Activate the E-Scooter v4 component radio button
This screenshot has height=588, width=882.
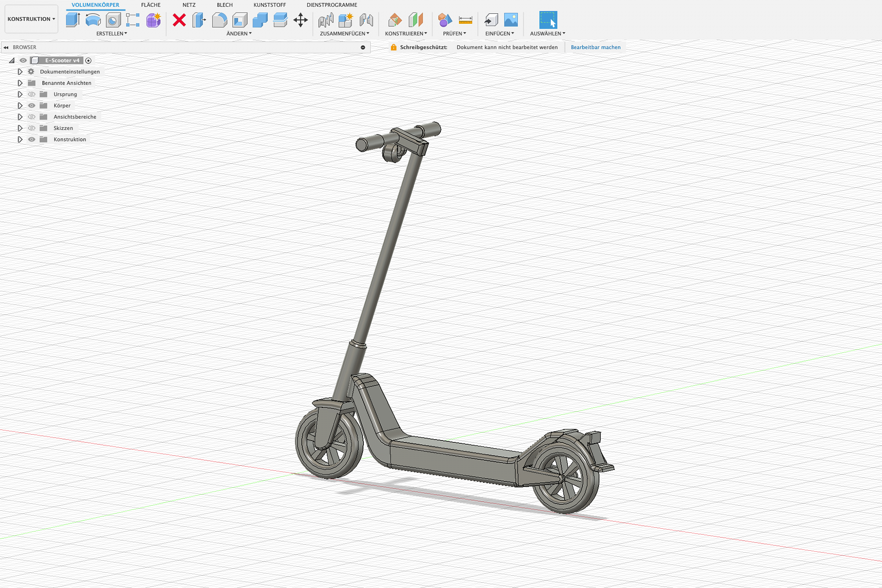click(89, 61)
